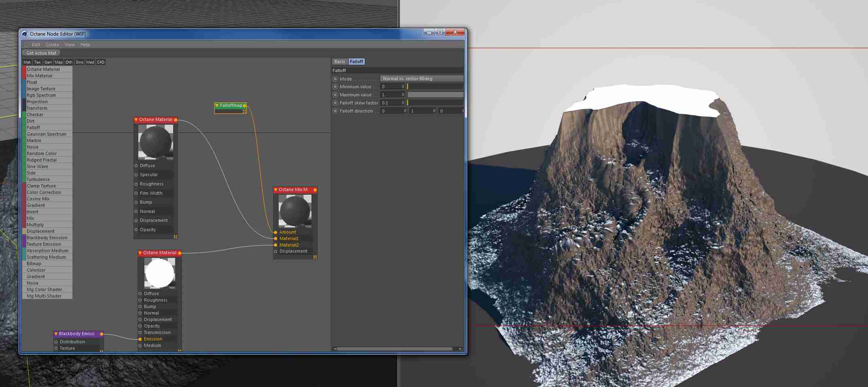Click the stepper arrows of the Falloff skew factor field
The width and height of the screenshot is (868, 387).
[403, 103]
